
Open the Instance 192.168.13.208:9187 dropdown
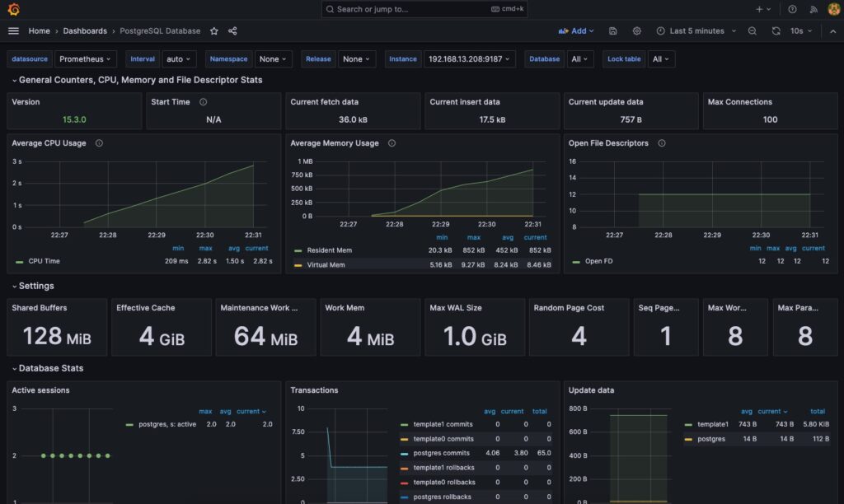[x=469, y=59]
